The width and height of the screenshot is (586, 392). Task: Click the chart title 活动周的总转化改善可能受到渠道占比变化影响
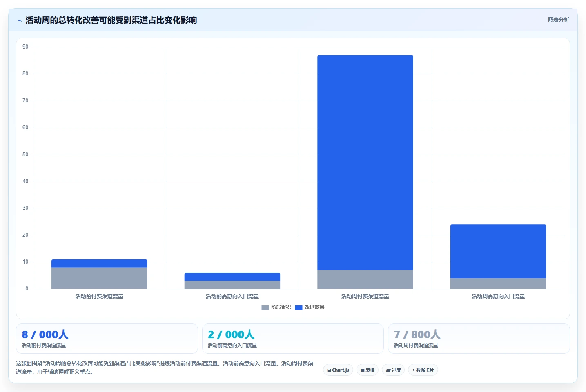coord(111,20)
